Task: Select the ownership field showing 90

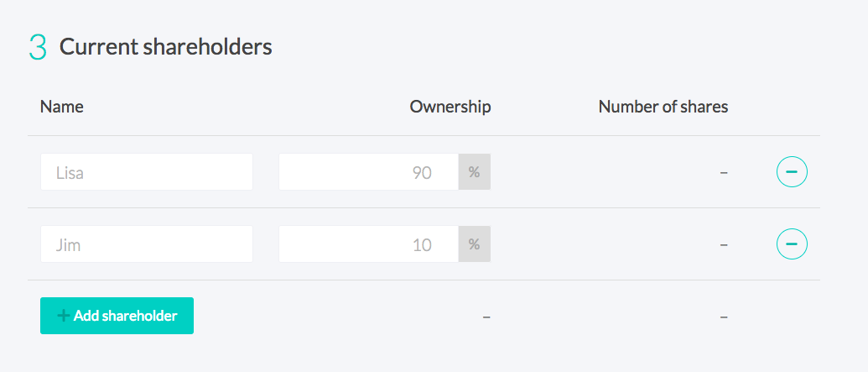Action: 369,172
